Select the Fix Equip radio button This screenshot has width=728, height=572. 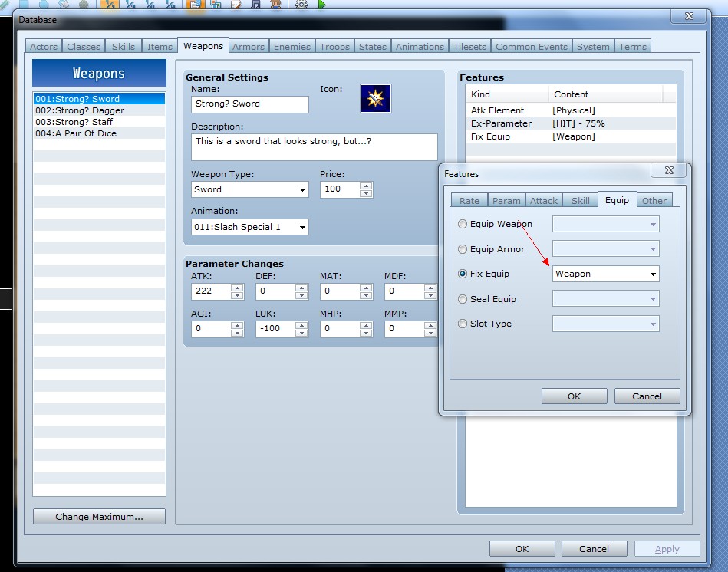(463, 274)
